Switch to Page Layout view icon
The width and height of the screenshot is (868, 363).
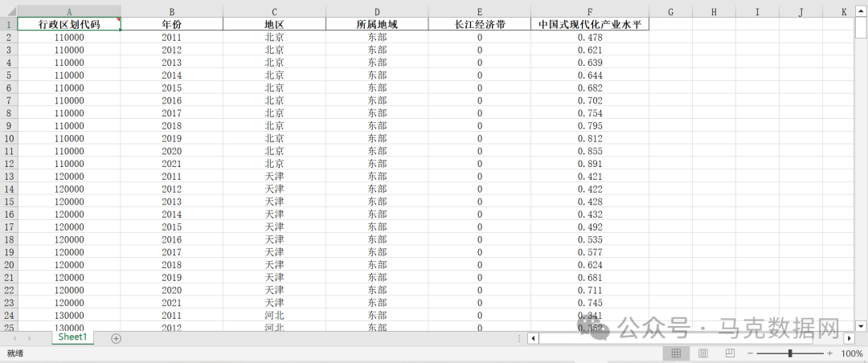(x=703, y=353)
